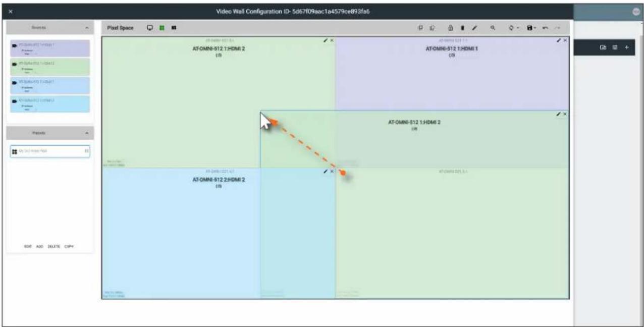Image resolution: width=644 pixels, height=327 pixels.
Task: Select the AT-OMNI-512 2:HDMI 2 window title
Action: 219,180
